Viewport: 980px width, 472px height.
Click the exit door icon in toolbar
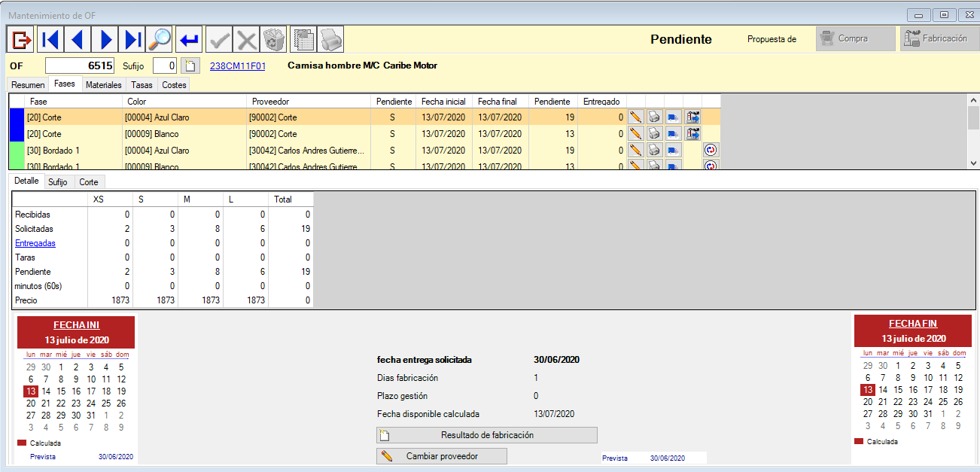[x=22, y=39]
